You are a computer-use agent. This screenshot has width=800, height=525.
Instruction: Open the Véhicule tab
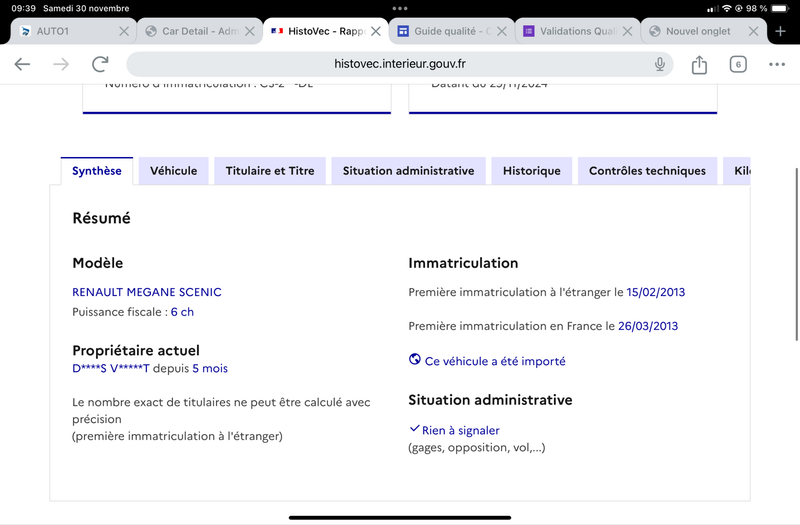tap(173, 171)
